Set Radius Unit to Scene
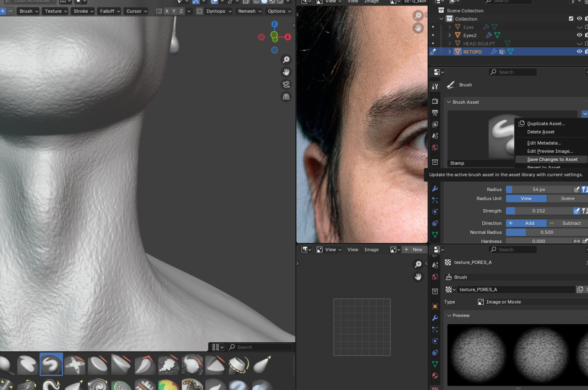The image size is (588, 390). [567, 199]
